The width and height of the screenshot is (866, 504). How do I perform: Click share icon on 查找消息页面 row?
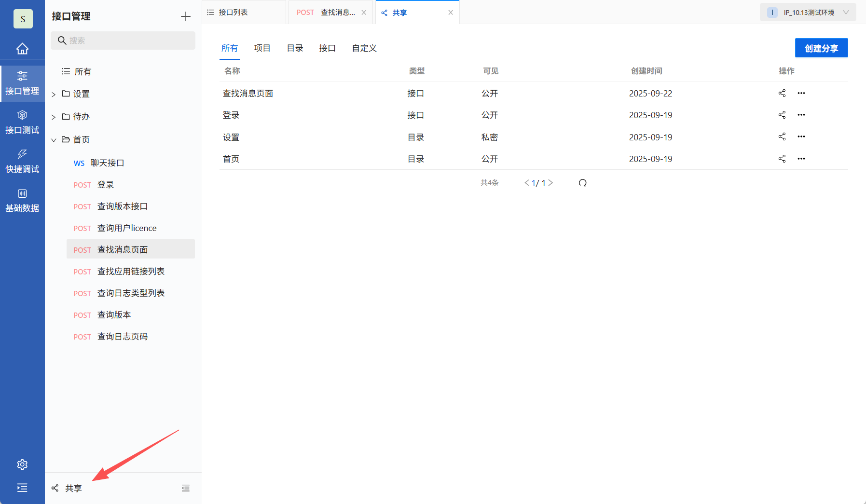[782, 93]
